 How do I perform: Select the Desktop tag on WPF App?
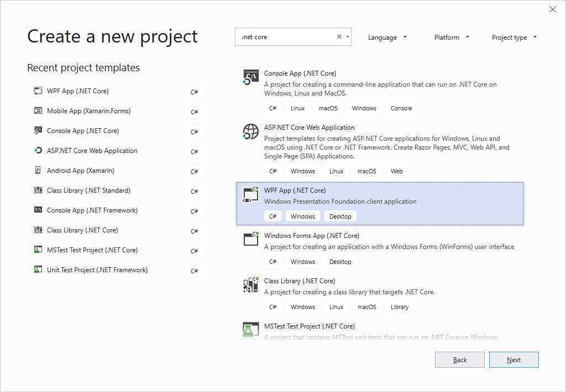(x=340, y=216)
